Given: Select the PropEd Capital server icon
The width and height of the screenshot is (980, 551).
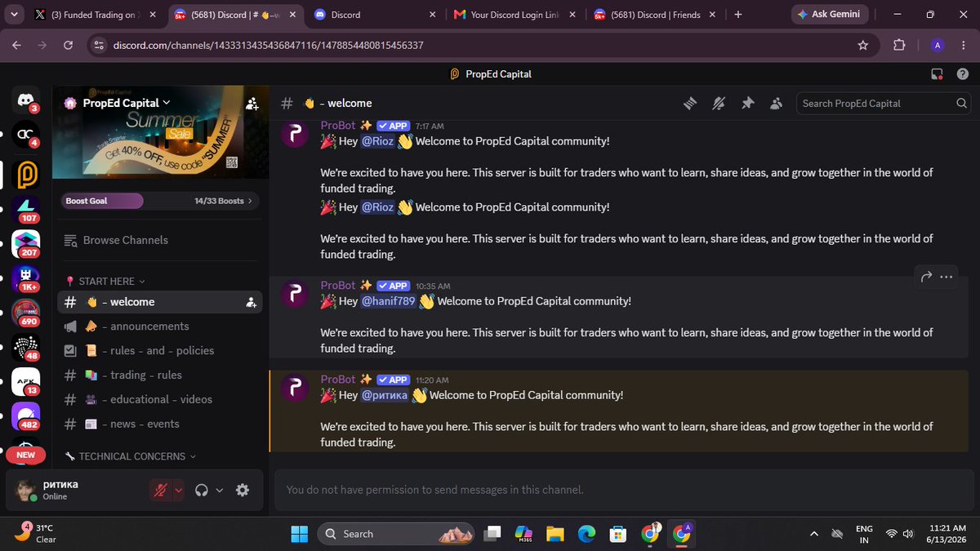Looking at the screenshot, I should (26, 175).
